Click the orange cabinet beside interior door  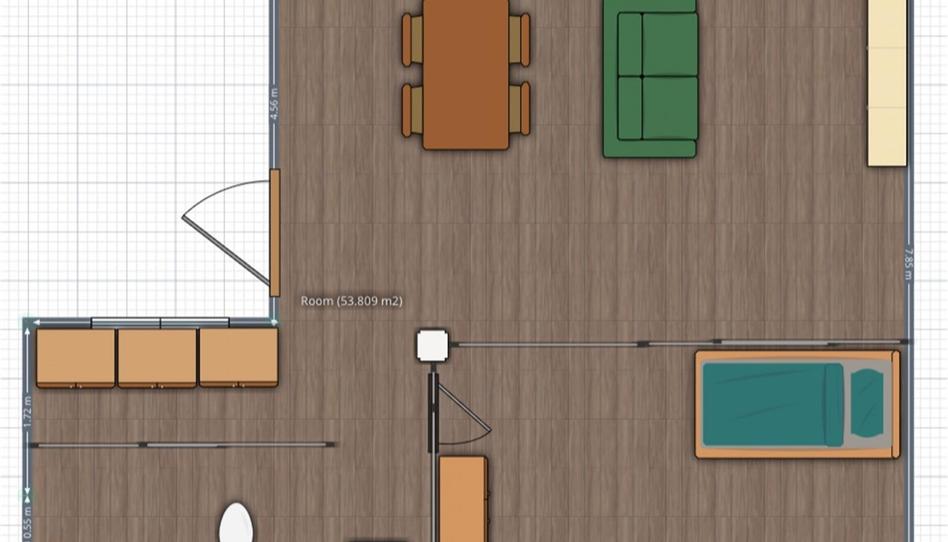pos(463,498)
